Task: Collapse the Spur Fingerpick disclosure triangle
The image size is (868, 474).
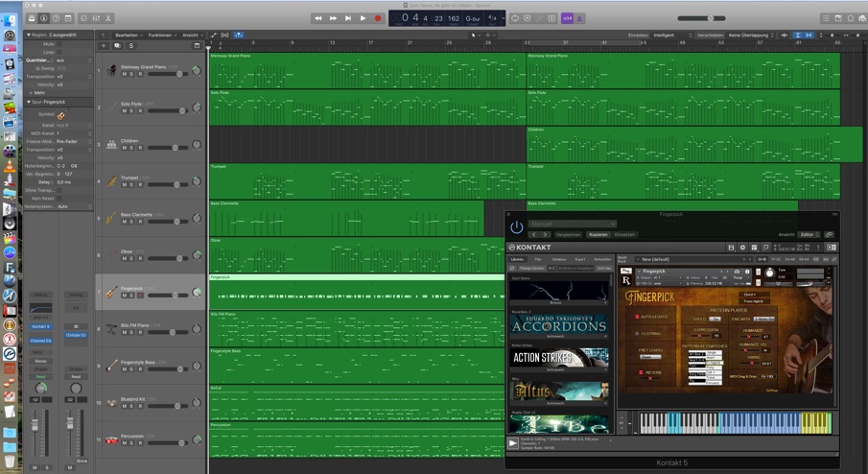Action: 29,102
